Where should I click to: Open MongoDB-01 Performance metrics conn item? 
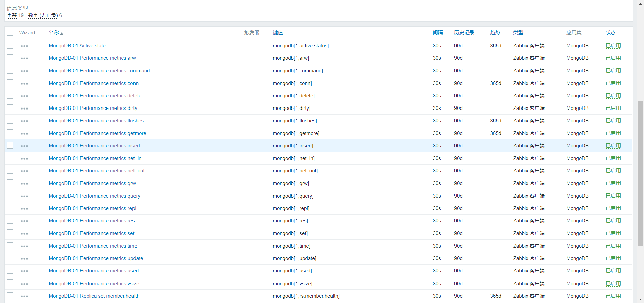click(x=94, y=83)
